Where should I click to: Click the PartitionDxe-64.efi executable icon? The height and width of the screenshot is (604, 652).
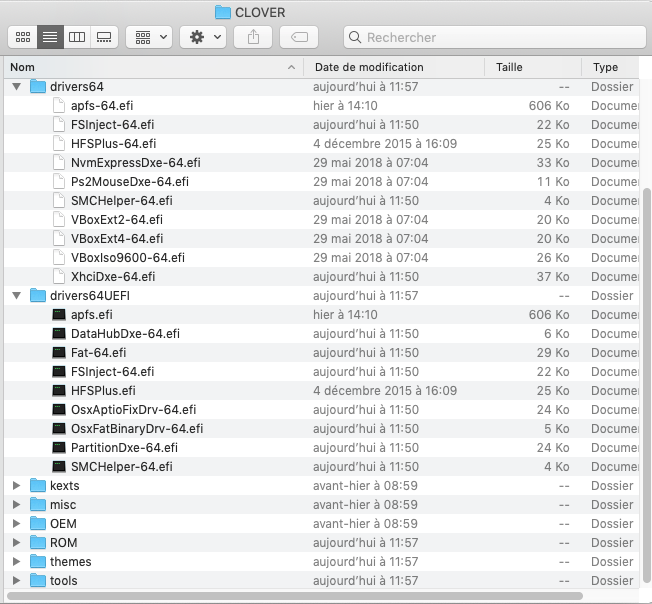pos(59,448)
